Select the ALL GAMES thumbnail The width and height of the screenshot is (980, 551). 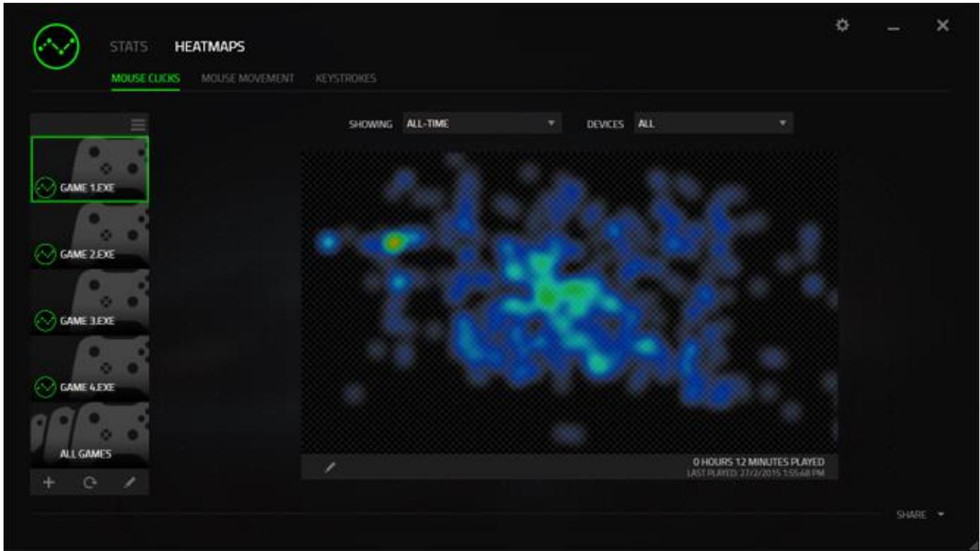[x=90, y=434]
